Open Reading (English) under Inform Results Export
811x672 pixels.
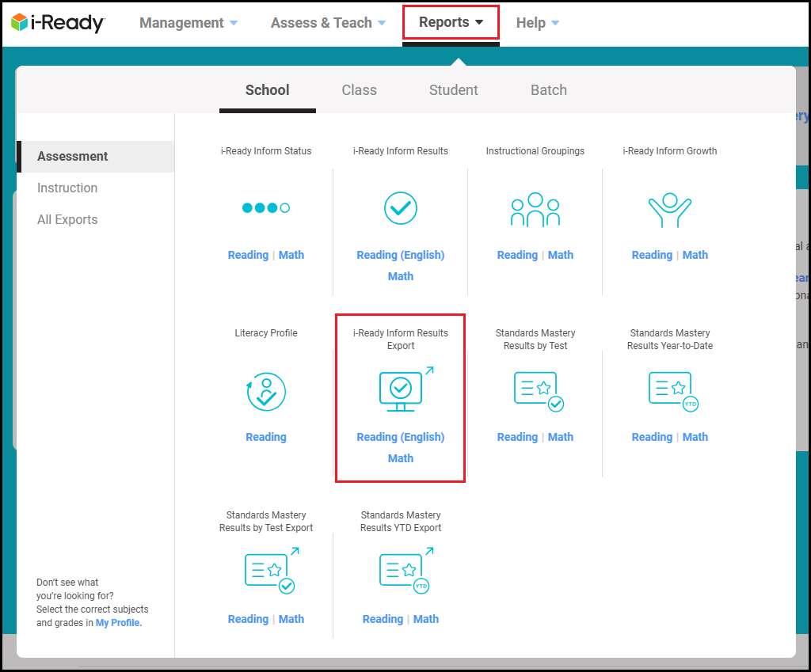400,437
